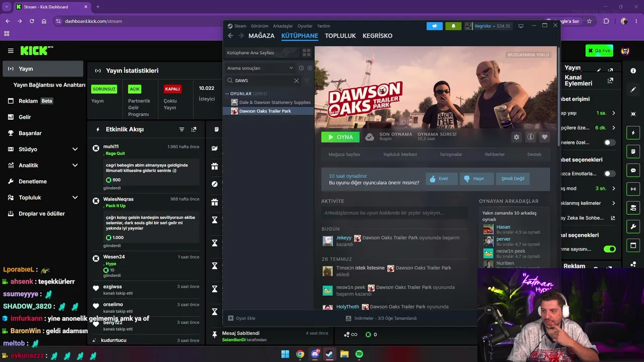
Task: Expand the Stüdyo sidebar section
Action: (x=75, y=149)
